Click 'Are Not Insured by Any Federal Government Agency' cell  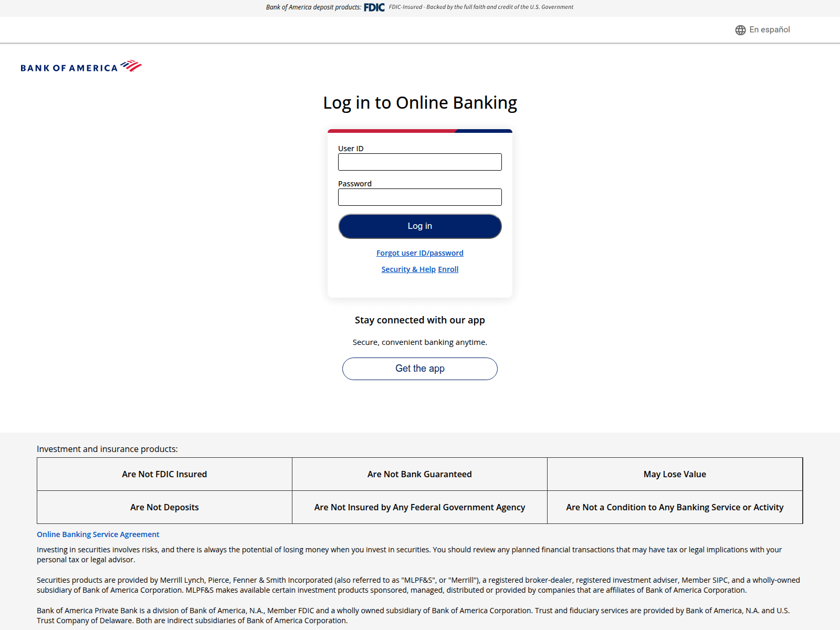[419, 507]
